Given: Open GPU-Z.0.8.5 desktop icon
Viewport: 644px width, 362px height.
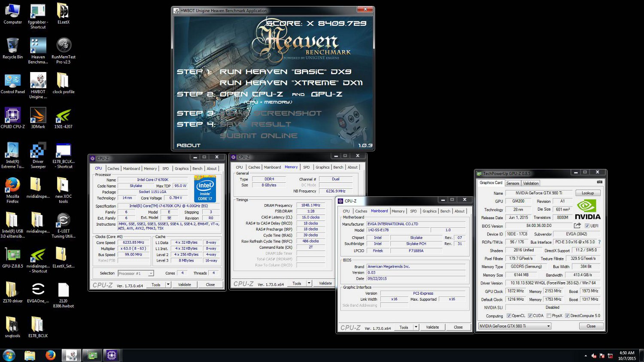Looking at the screenshot, I should tap(12, 258).
